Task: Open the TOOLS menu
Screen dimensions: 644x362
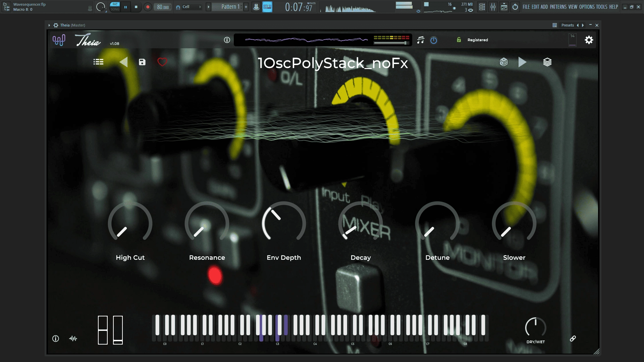Action: 602,7
